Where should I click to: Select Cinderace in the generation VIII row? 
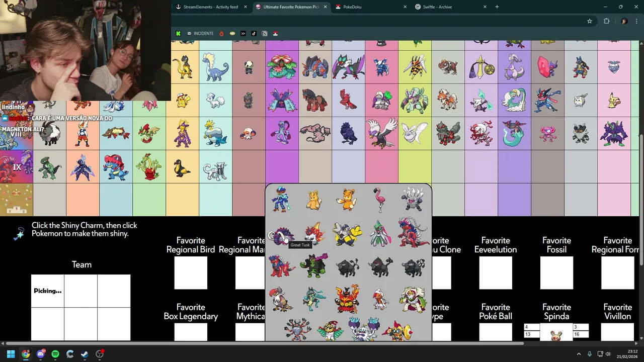(83, 133)
